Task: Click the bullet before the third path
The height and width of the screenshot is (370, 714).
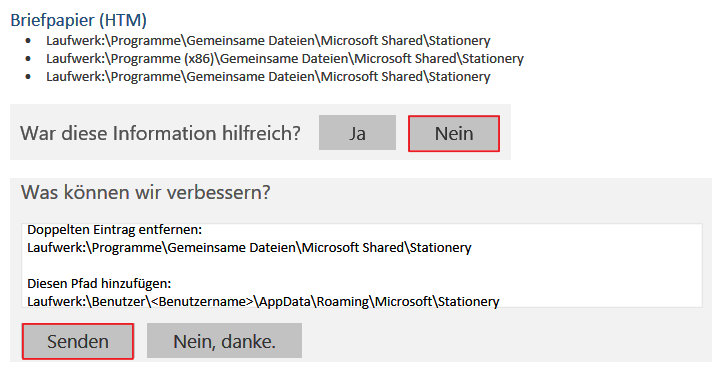Action: tap(28, 76)
